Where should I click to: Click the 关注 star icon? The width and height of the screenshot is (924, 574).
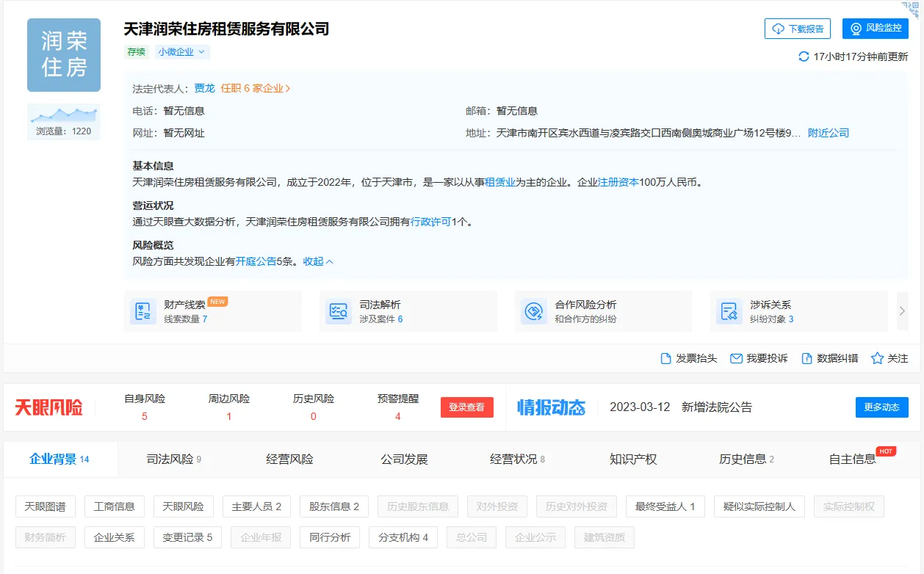[x=877, y=358]
